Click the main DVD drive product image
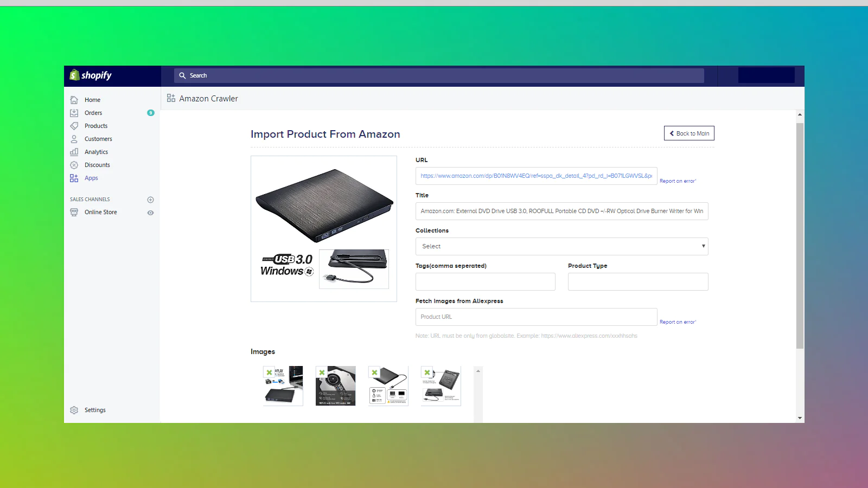The height and width of the screenshot is (488, 868). tap(324, 228)
